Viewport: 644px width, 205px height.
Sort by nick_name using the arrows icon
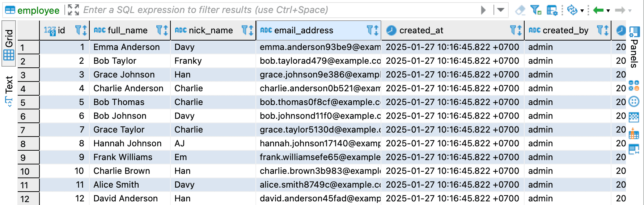click(251, 30)
